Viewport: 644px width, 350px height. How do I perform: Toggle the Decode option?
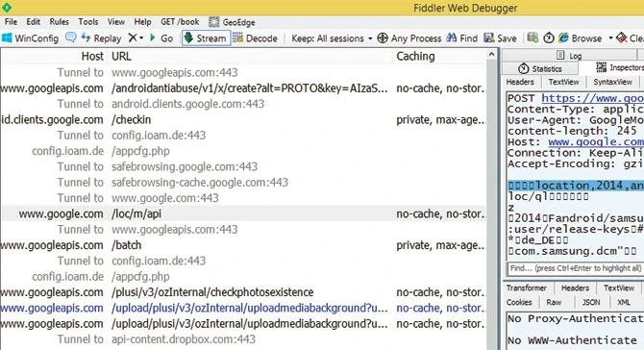coord(256,38)
